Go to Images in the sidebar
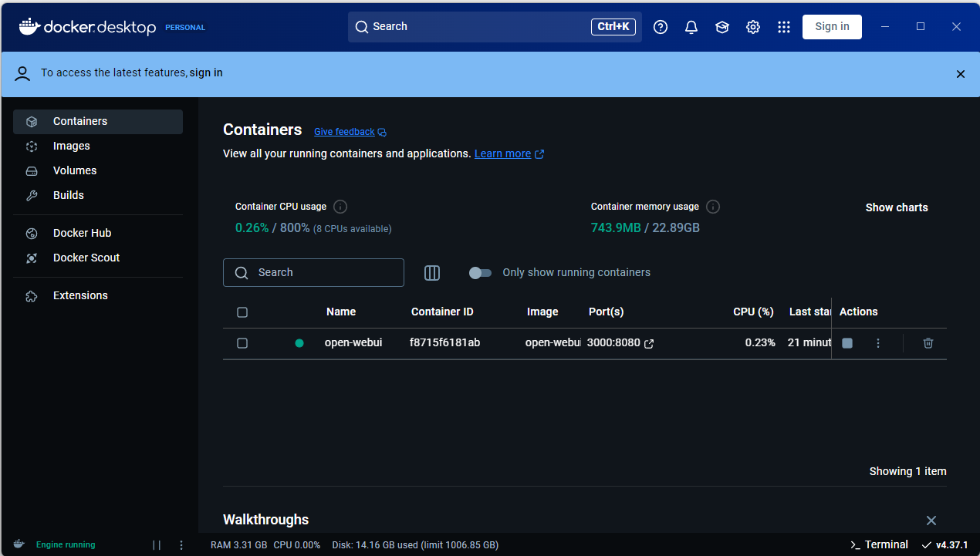 (x=98, y=147)
